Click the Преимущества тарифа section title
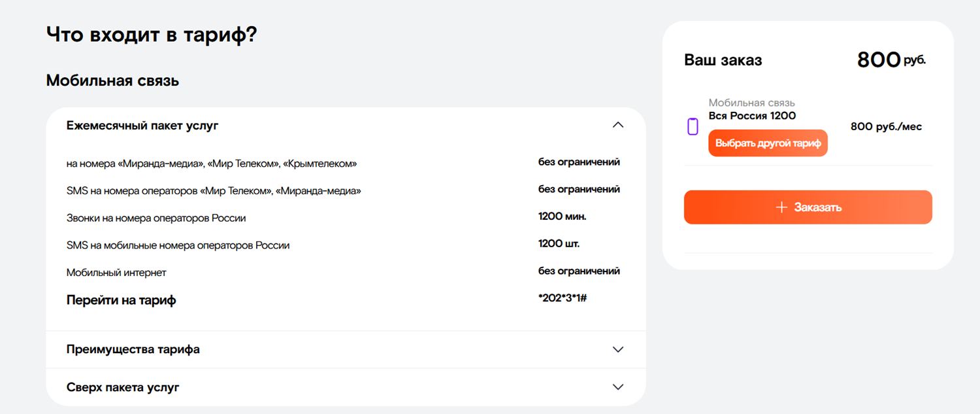The height and width of the screenshot is (414, 980). point(133,349)
